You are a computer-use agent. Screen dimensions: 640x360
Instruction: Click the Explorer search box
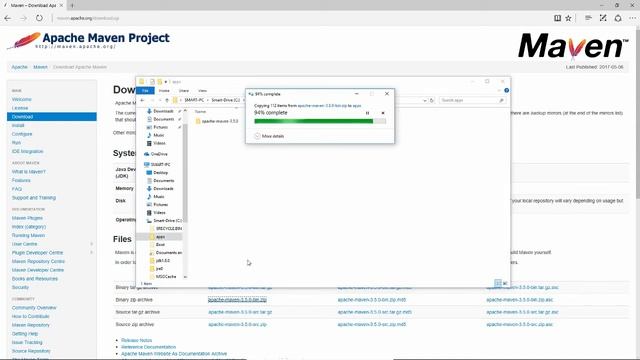(x=472, y=100)
